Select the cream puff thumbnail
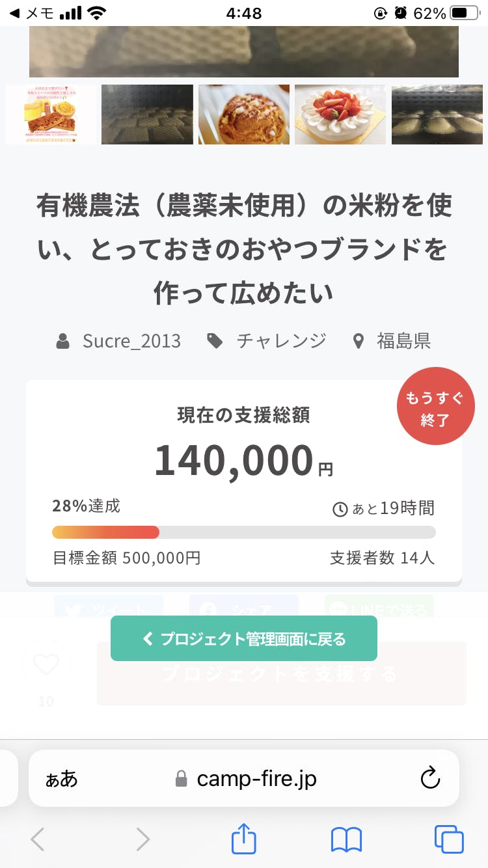This screenshot has width=488, height=868. coord(244,115)
